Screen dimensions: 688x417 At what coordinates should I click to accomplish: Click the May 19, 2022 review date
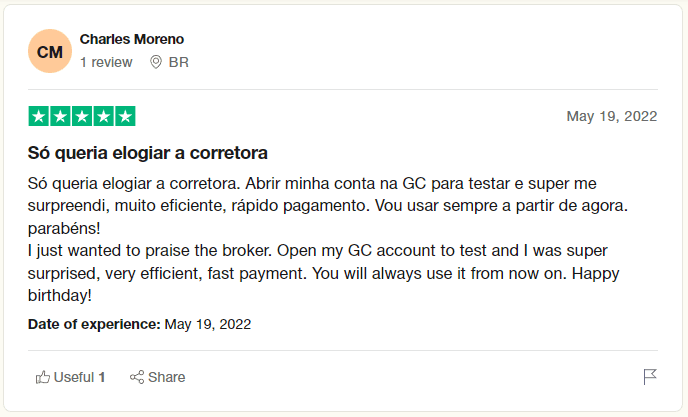point(612,116)
